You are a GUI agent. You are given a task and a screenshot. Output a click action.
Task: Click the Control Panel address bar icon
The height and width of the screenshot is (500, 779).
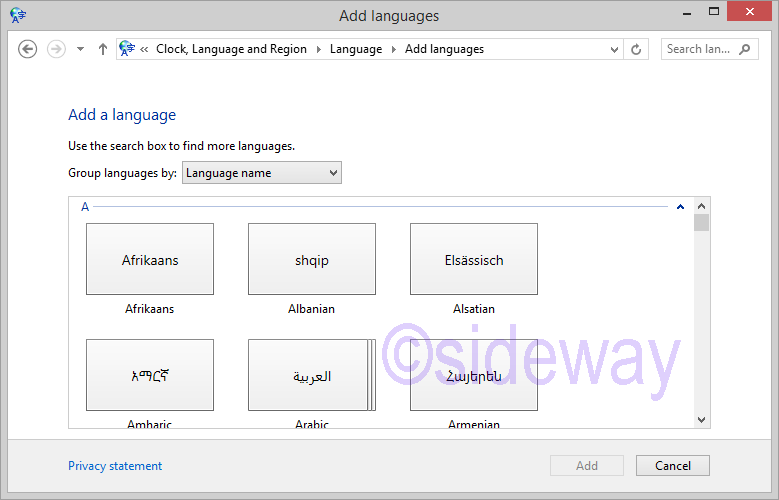[128, 49]
